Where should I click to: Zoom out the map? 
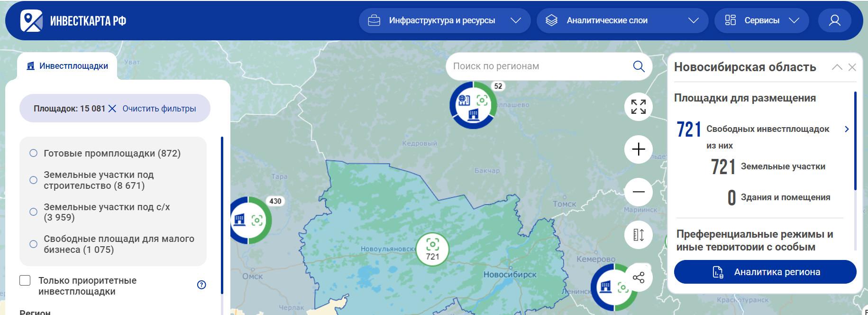[639, 192]
